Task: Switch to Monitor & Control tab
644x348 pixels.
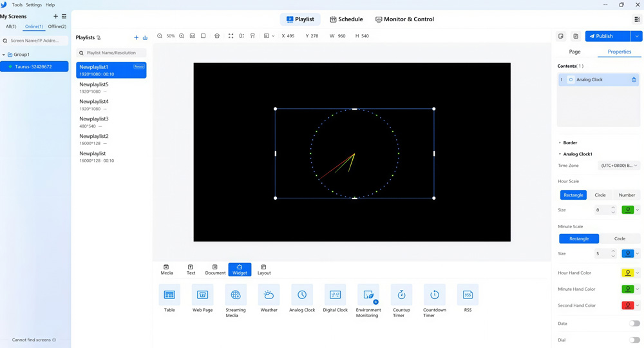Action: click(404, 19)
